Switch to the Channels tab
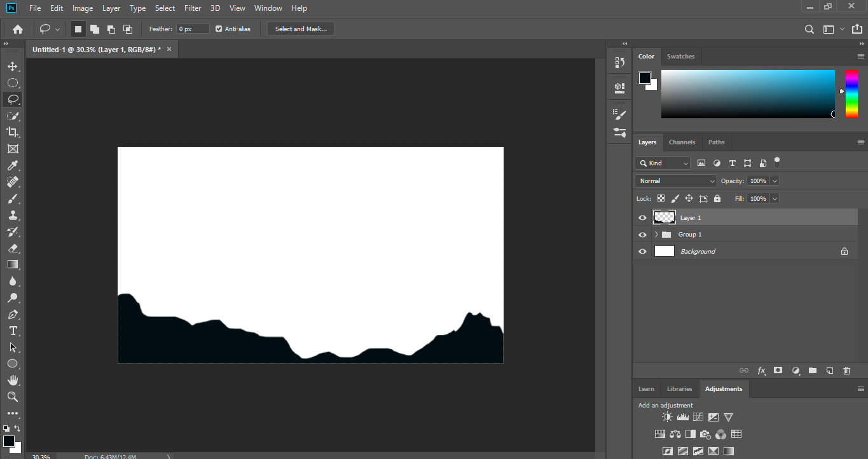Viewport: 868px width, 459px height. click(682, 142)
